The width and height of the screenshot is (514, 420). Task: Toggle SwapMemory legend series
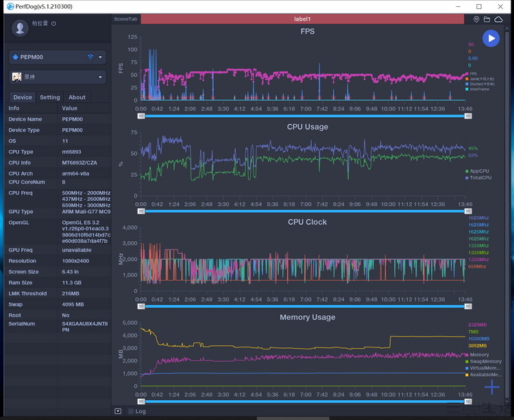(x=484, y=361)
